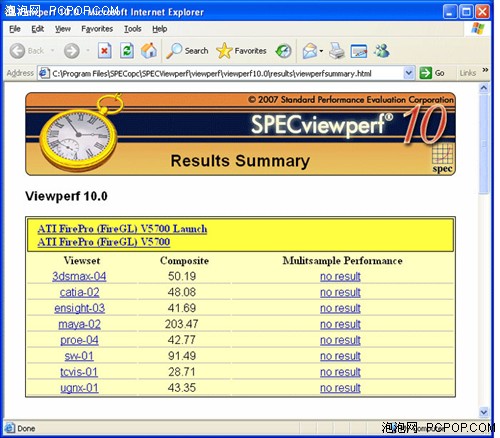
Task: Open the Favorites star panel
Action: [x=241, y=51]
